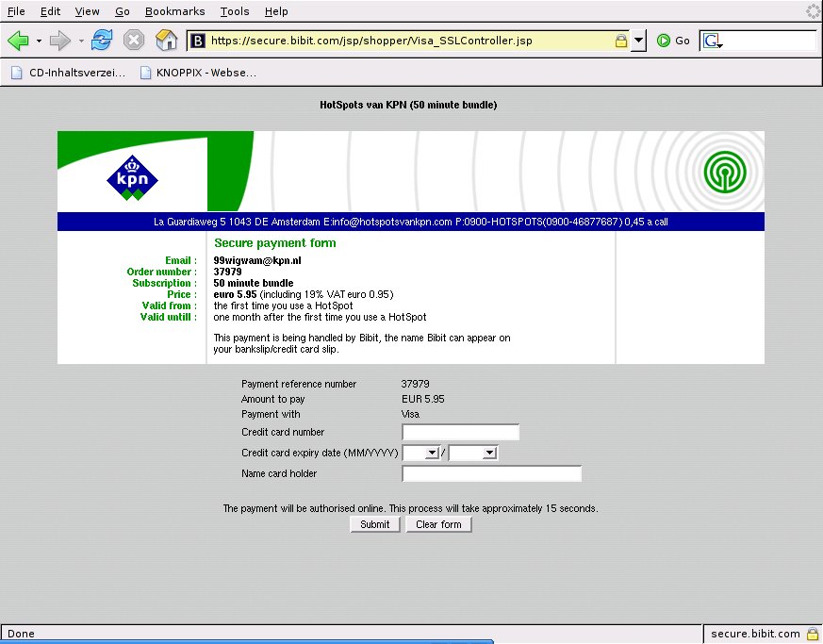Click the SSL padlock in address bar

620,41
